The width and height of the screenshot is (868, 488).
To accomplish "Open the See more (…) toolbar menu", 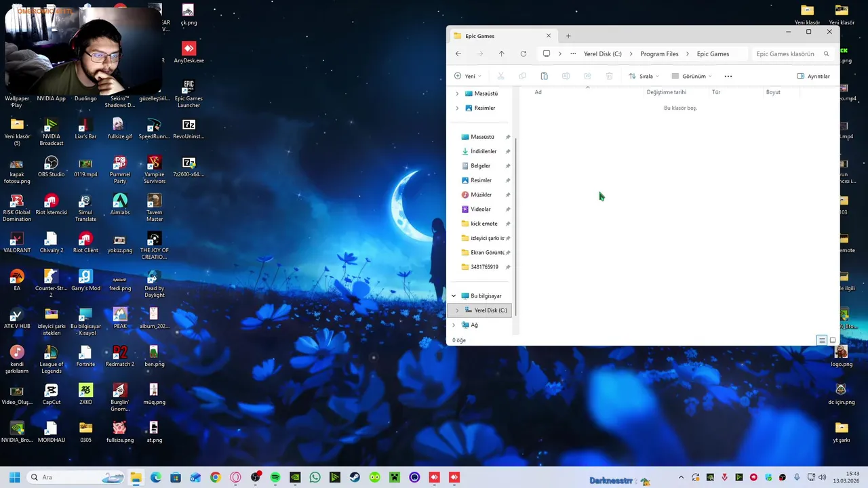I will (x=728, y=76).
